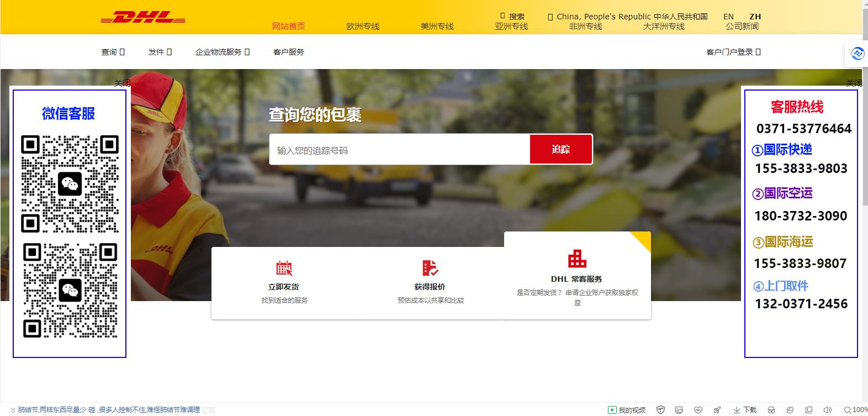Click the DHL logo

[x=143, y=18]
